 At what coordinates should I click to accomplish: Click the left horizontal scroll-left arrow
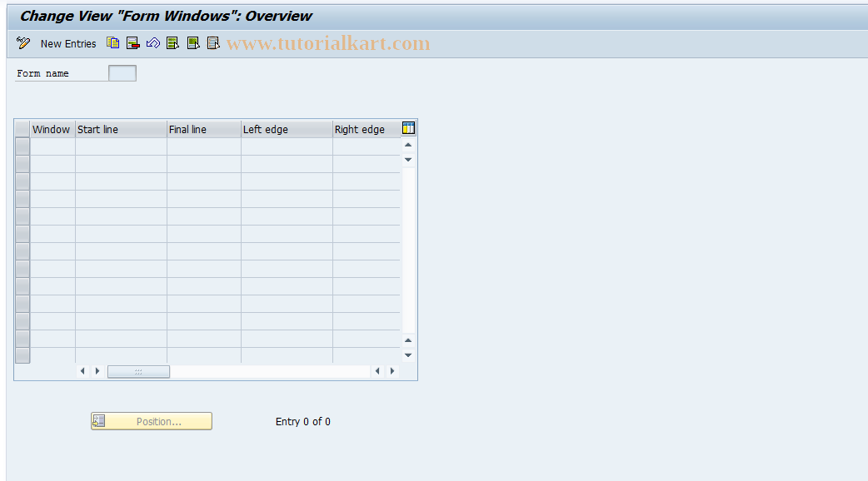[x=82, y=371]
